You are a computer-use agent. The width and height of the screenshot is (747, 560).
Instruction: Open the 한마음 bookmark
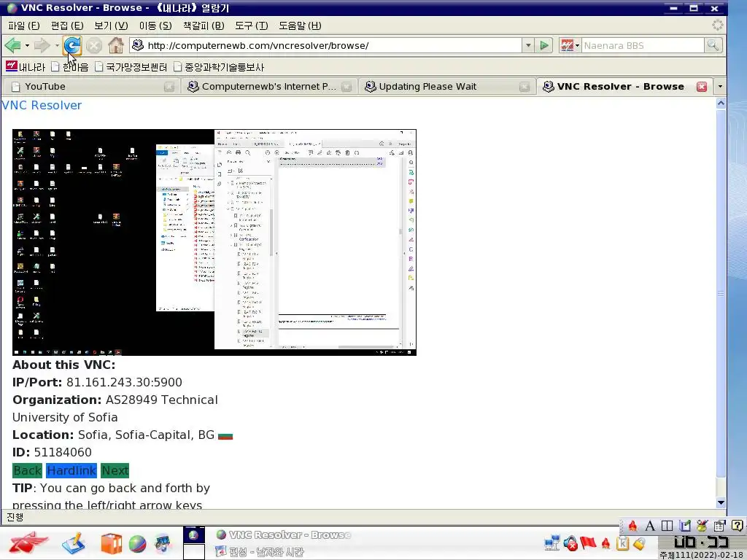coord(70,66)
